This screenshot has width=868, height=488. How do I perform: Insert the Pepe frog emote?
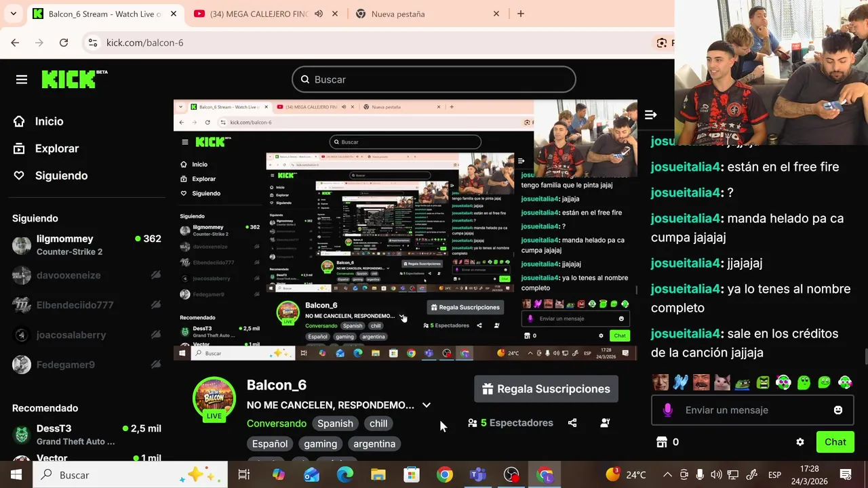(743, 382)
